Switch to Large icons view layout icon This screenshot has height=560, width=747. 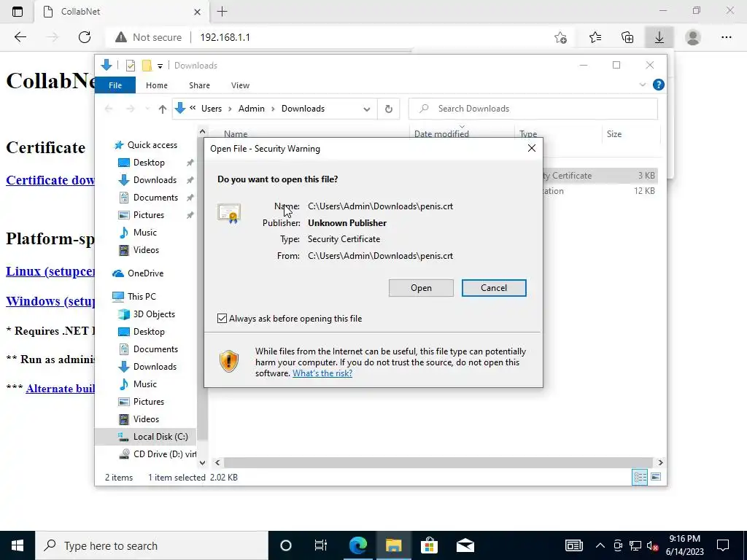click(x=656, y=477)
